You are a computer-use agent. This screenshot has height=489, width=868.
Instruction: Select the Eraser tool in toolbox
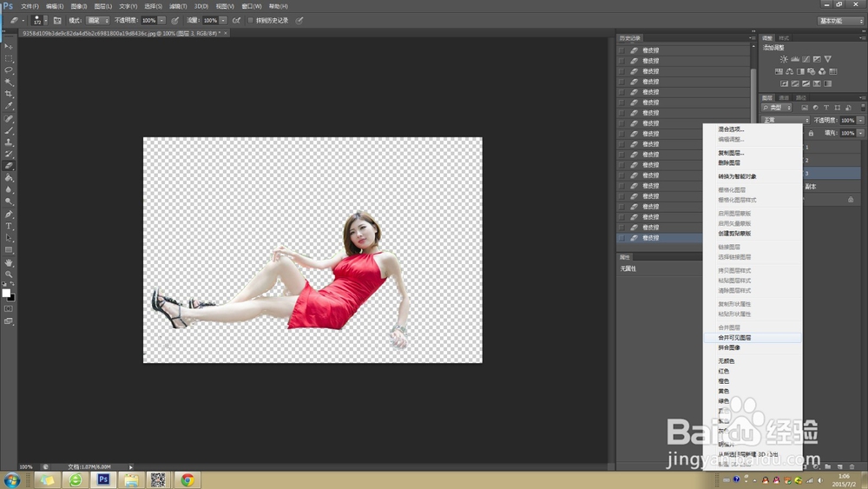pos(9,166)
